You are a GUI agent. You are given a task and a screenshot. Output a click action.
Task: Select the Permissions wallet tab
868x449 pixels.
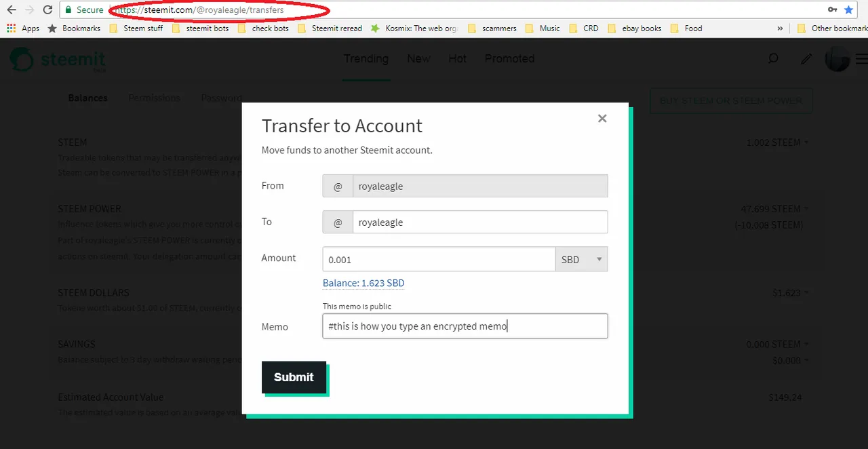(155, 98)
